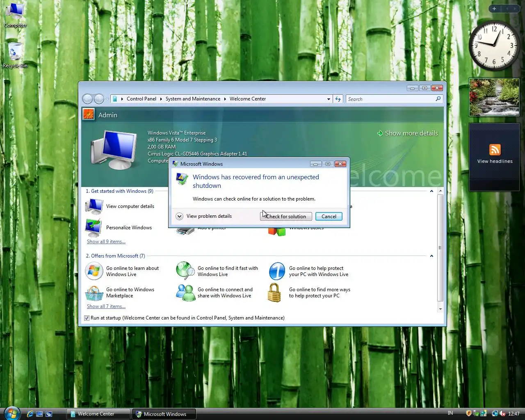Screen dimensions: 525x420
Task: Click the Admin user flower picture
Action: [89, 114]
